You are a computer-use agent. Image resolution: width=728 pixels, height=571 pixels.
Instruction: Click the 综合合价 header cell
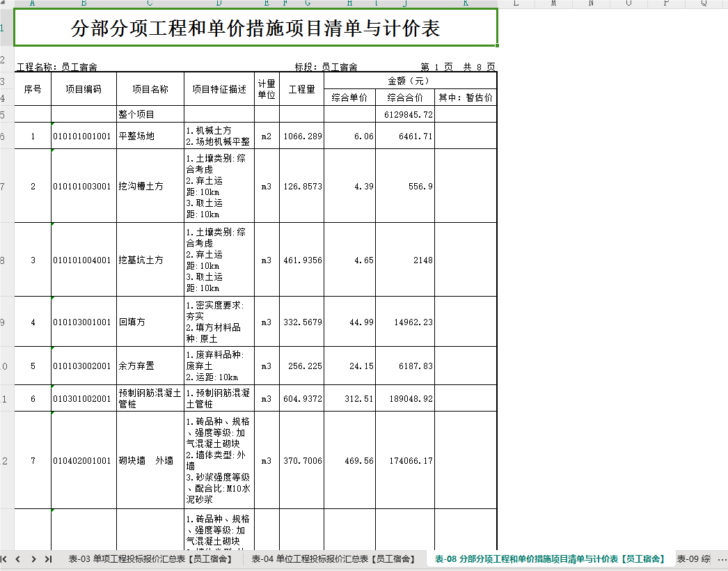(405, 97)
